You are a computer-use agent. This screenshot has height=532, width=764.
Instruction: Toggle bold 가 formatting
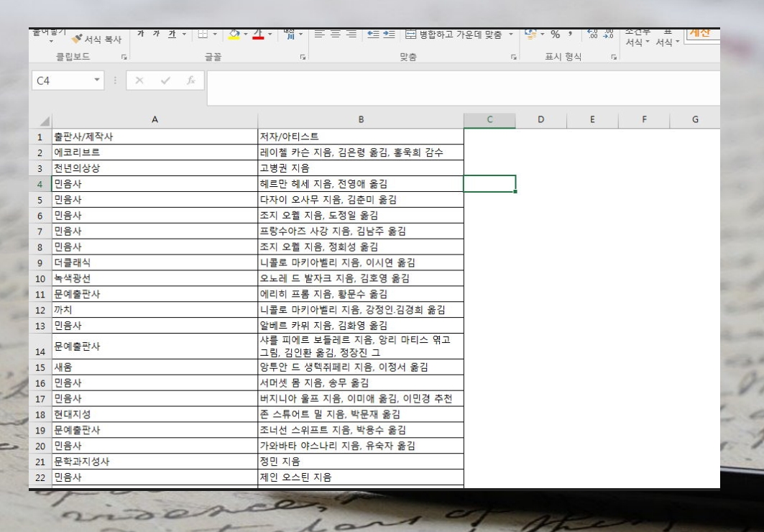click(141, 34)
